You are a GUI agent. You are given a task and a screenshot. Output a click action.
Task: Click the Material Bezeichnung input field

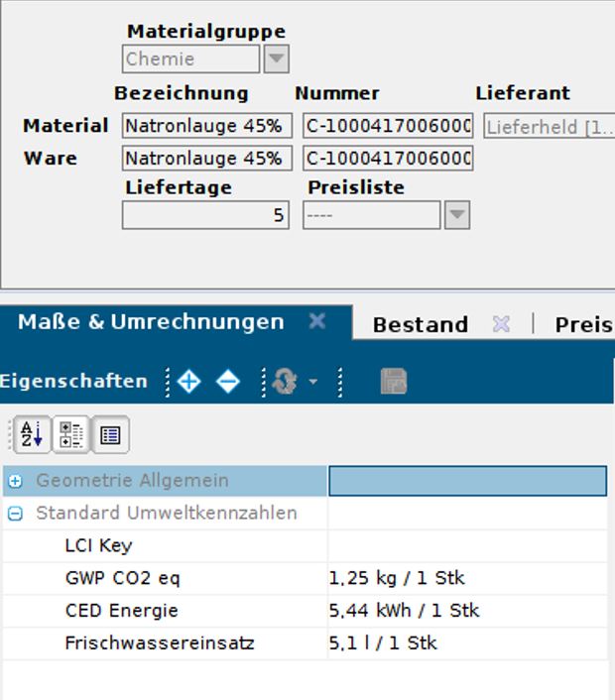coord(206,126)
